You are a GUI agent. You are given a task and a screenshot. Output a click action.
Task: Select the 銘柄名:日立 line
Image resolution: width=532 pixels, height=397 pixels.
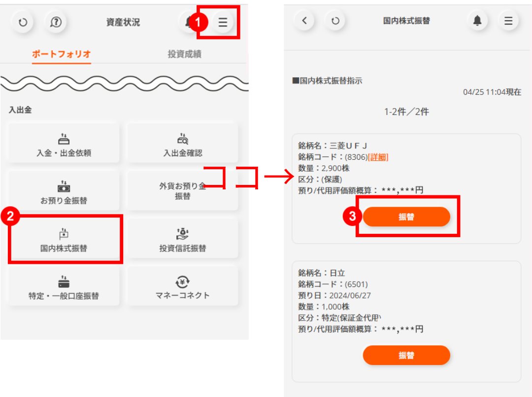(321, 273)
